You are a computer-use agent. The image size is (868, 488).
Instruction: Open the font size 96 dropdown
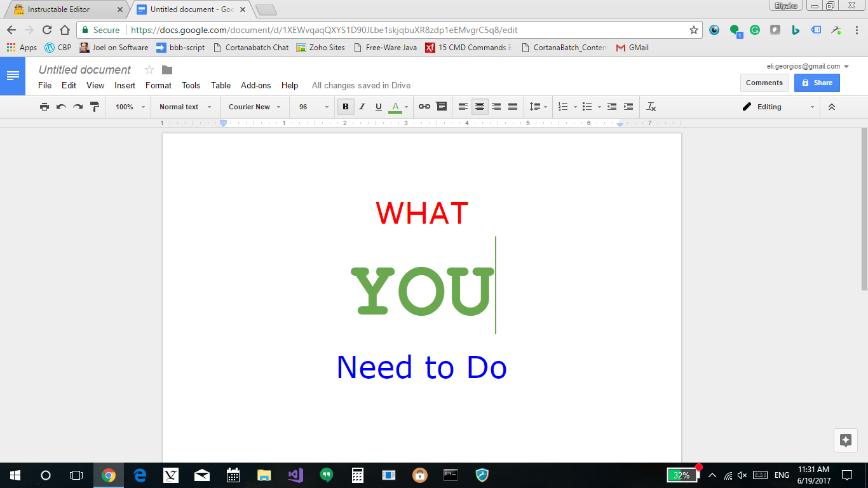pyautogui.click(x=314, y=107)
